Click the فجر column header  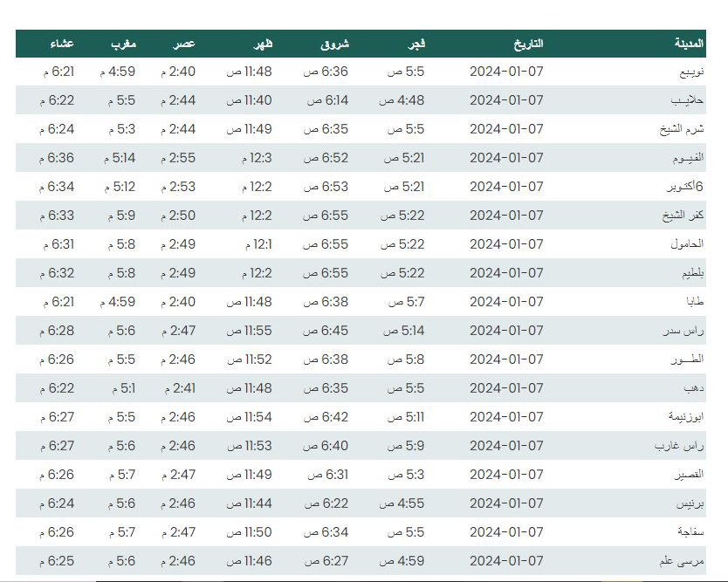[x=416, y=44]
